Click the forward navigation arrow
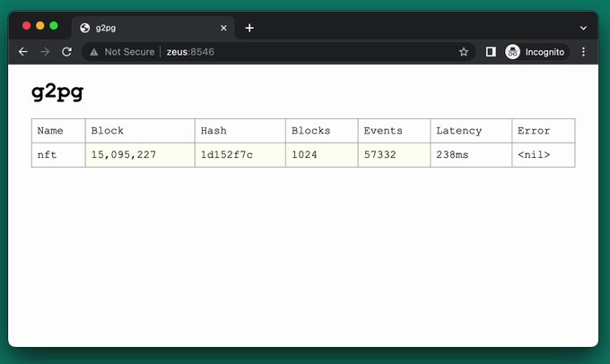The image size is (610, 364). 45,52
